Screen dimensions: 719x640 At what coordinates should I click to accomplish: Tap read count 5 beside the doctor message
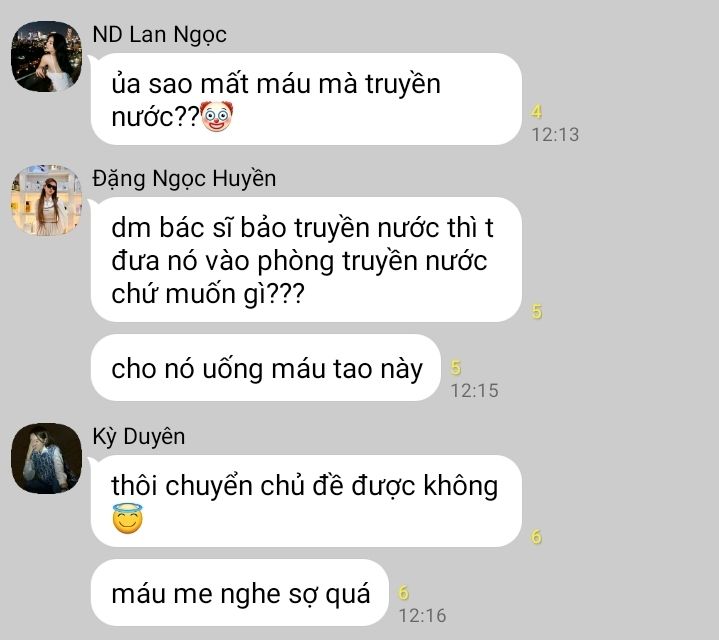[x=536, y=312]
